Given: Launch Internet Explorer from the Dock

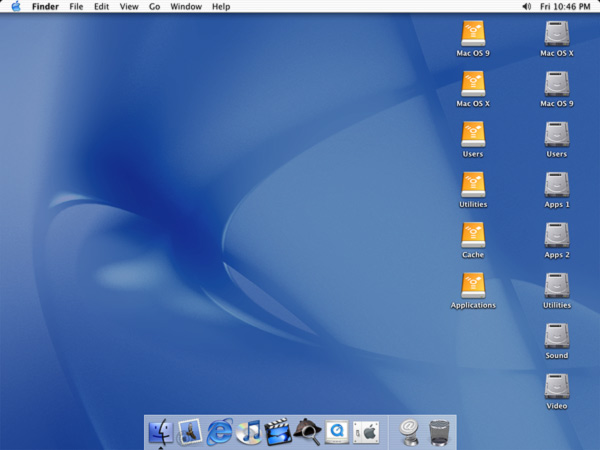Looking at the screenshot, I should (219, 432).
